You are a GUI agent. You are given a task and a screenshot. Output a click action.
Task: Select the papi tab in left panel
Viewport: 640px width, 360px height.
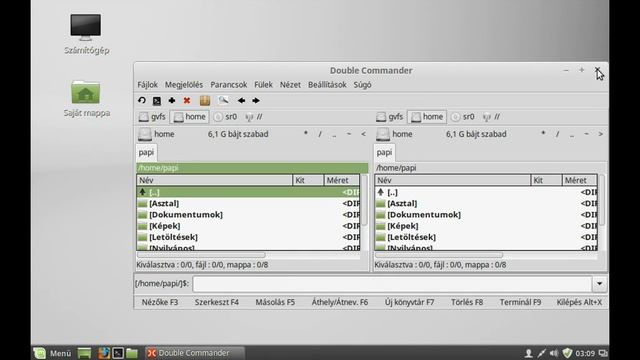point(146,153)
